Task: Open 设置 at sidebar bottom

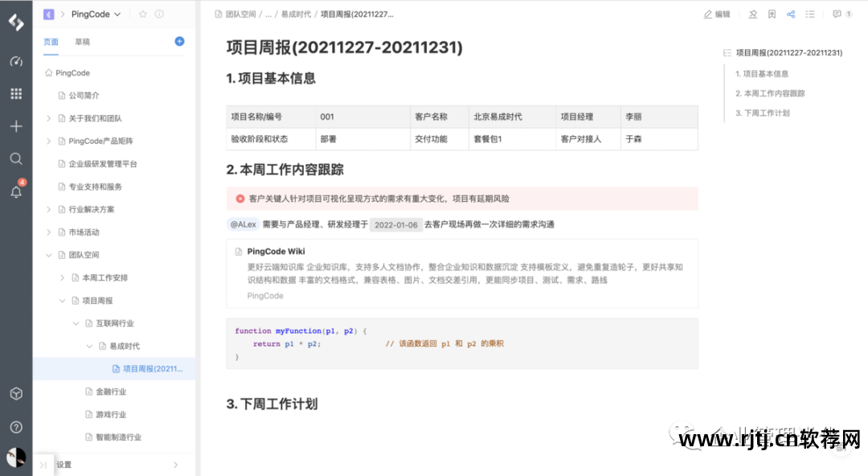Action: 63,465
